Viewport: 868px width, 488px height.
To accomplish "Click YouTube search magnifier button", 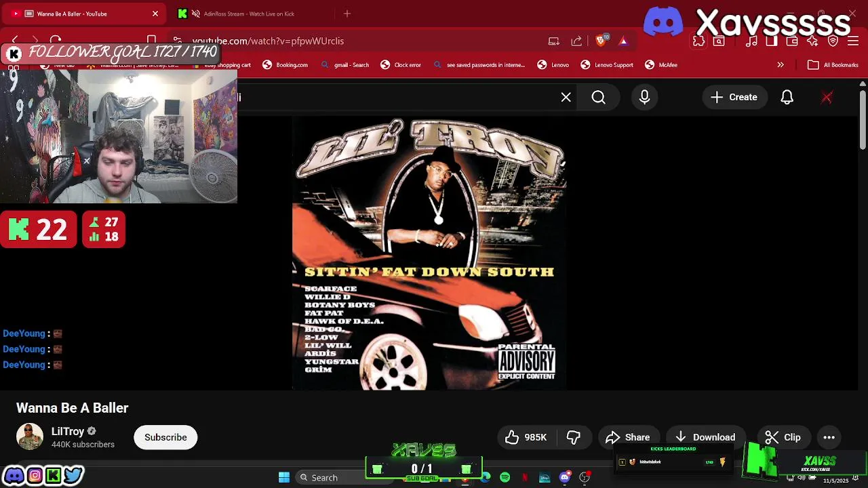I will pos(599,98).
